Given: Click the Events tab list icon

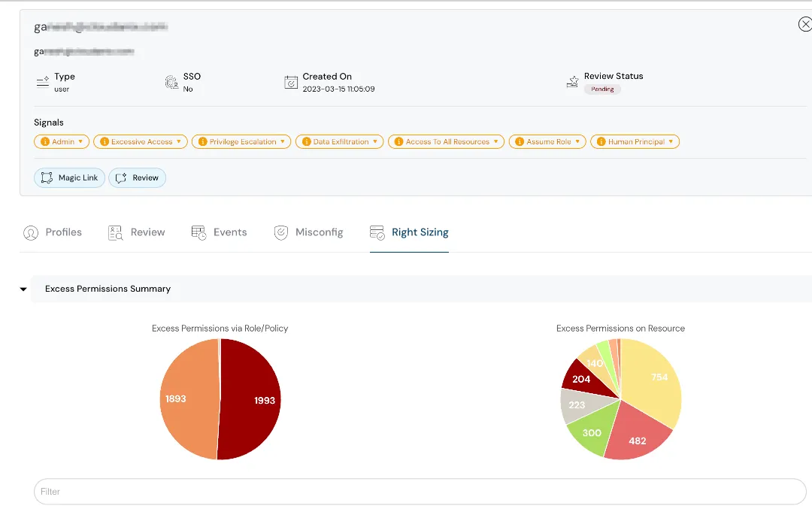Looking at the screenshot, I should 198,232.
